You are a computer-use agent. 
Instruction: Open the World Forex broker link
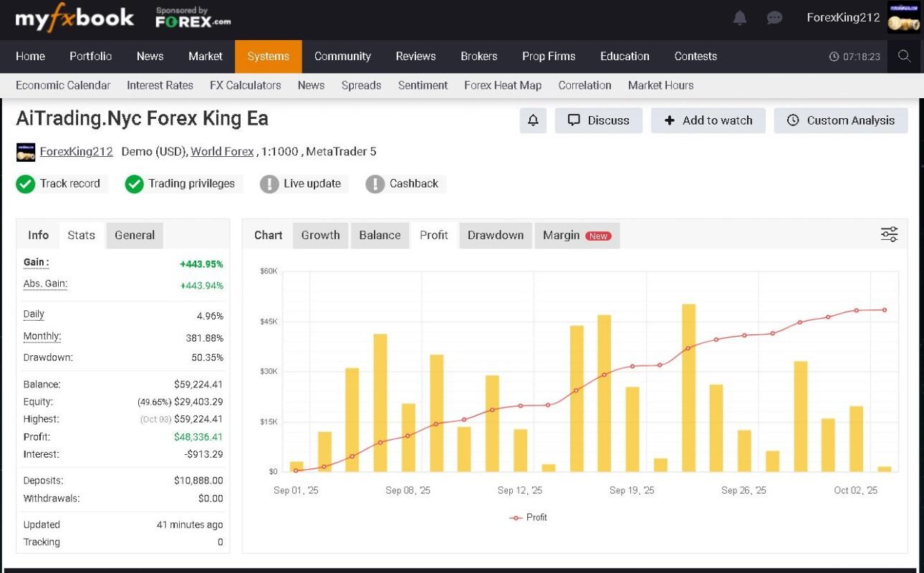pyautogui.click(x=222, y=152)
